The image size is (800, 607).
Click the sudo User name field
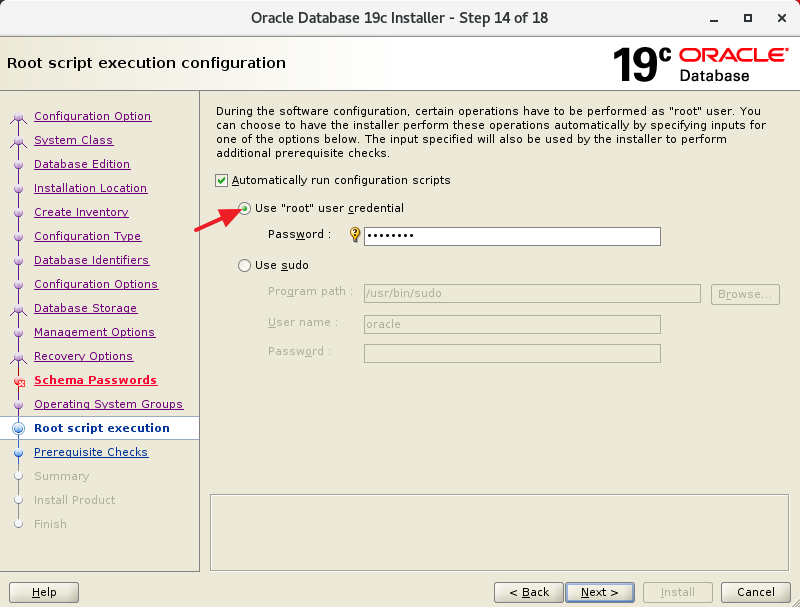pyautogui.click(x=512, y=324)
